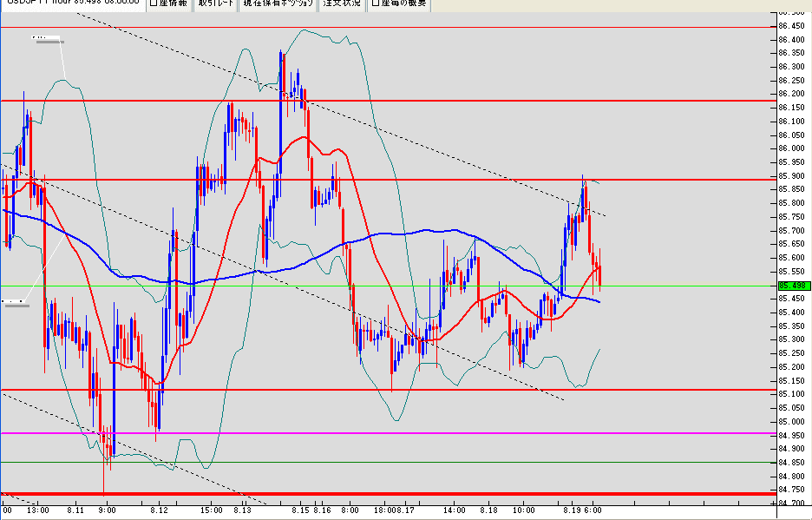
Task: Open the 注文状況 tab
Action: pos(341,3)
